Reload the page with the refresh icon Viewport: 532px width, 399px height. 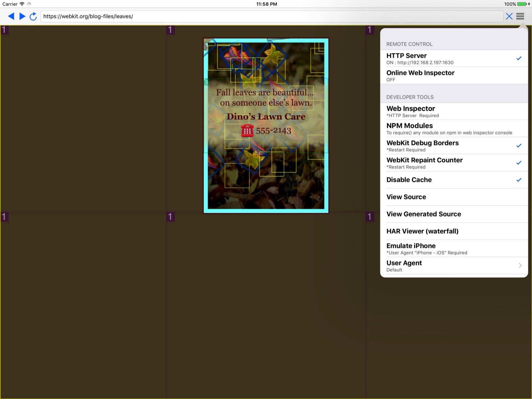[33, 16]
